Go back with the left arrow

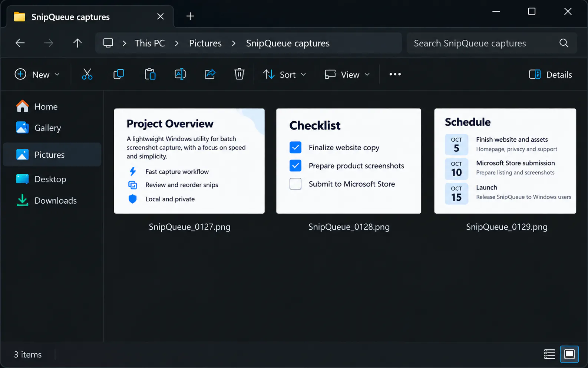20,43
